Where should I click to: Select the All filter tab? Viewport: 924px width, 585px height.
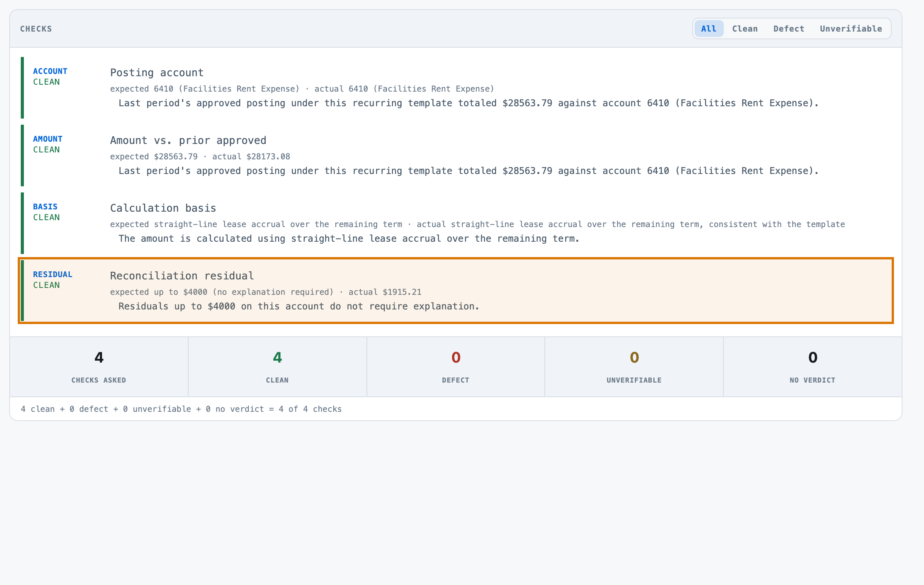pyautogui.click(x=709, y=28)
